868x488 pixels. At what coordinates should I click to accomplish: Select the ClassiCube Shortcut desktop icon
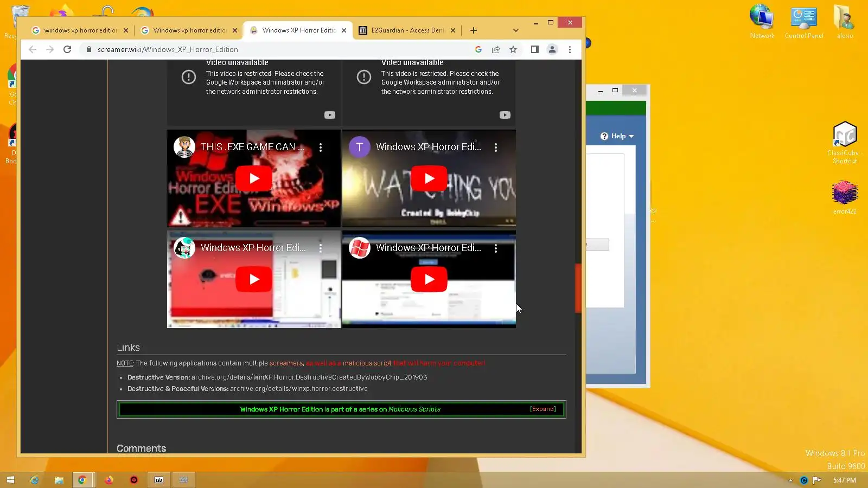tap(845, 143)
